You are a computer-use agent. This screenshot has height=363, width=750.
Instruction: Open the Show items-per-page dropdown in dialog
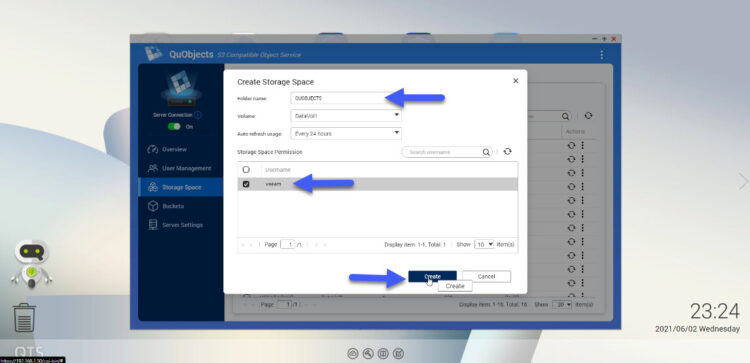pos(484,244)
